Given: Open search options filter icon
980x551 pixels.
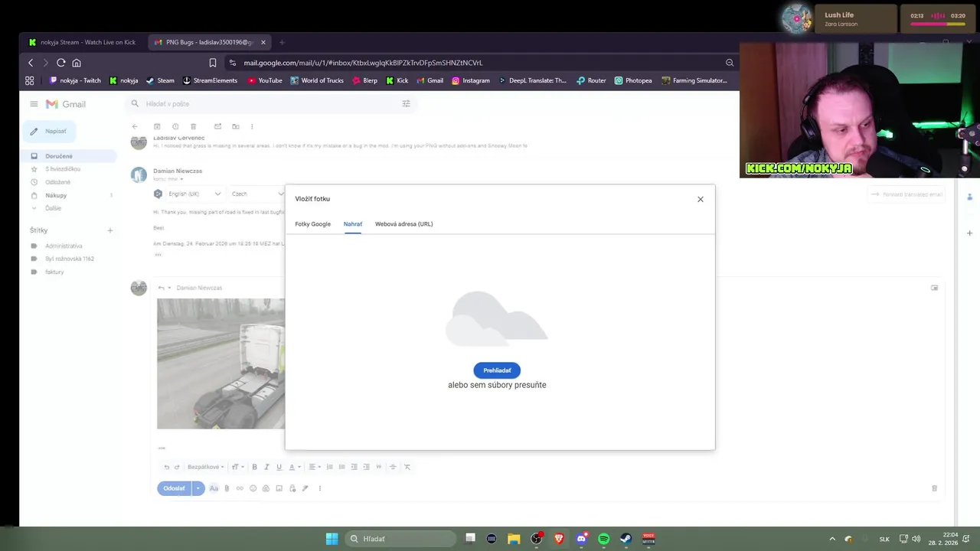Looking at the screenshot, I should coord(406,103).
